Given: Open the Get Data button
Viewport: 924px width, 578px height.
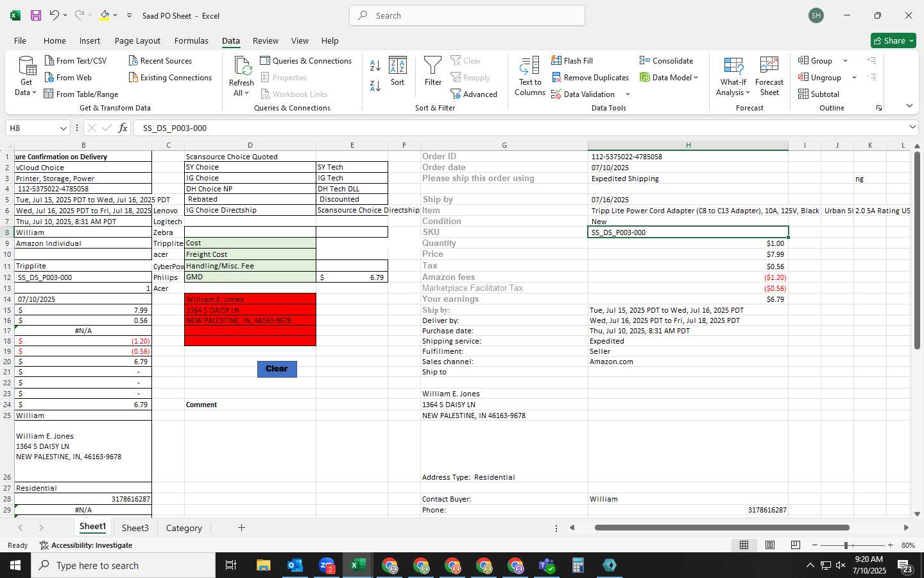Looking at the screenshot, I should click(26, 76).
